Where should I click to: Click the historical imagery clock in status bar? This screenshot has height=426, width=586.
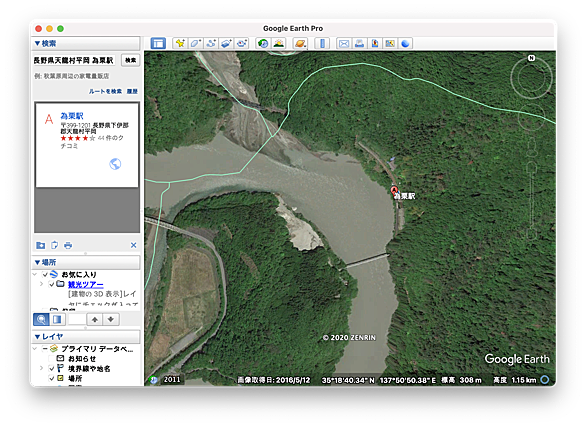(x=153, y=380)
